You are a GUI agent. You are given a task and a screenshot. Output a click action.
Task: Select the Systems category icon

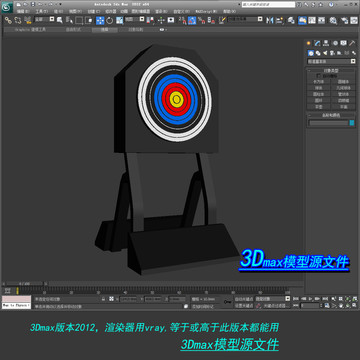point(353,53)
